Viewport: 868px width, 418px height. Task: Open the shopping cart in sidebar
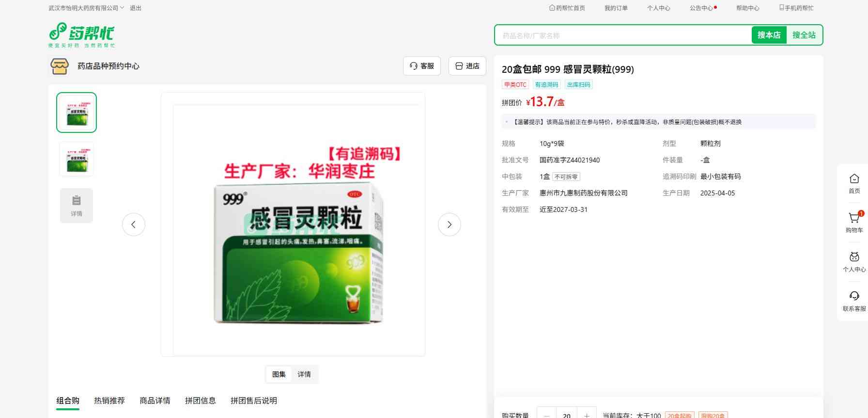[x=854, y=219]
